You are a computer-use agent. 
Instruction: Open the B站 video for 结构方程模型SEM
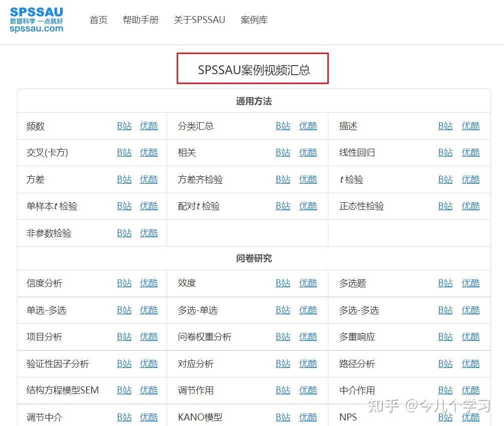[x=124, y=390]
